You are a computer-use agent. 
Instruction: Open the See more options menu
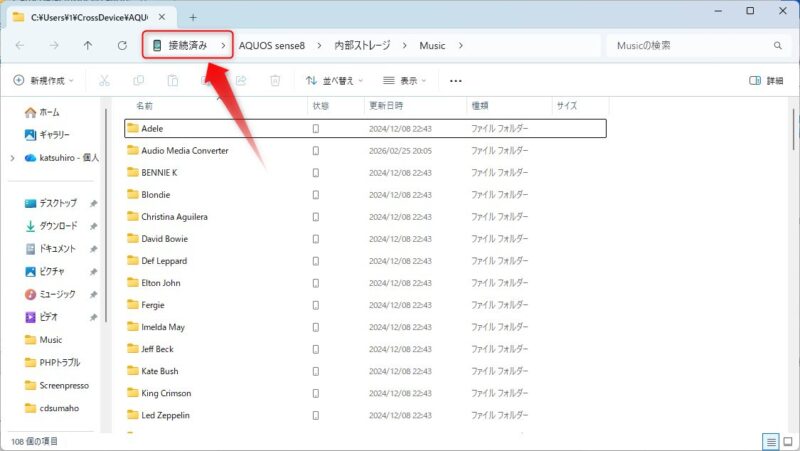456,81
